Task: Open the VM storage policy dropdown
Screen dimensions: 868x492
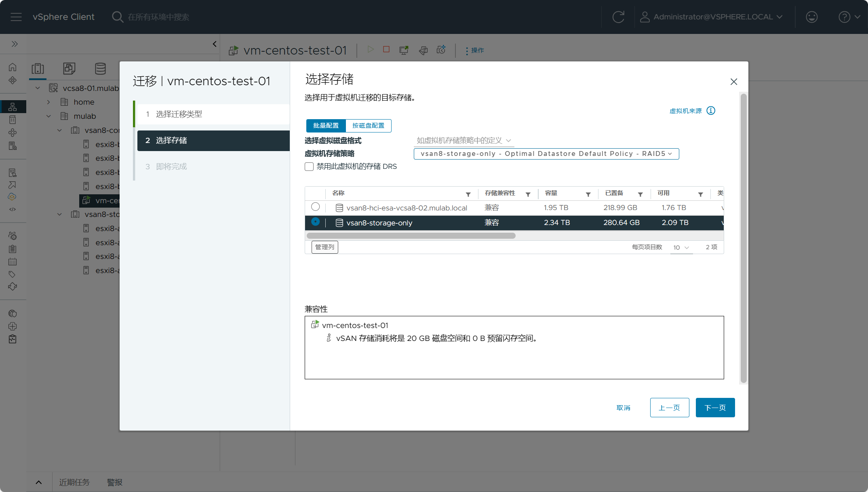Action: click(x=546, y=154)
